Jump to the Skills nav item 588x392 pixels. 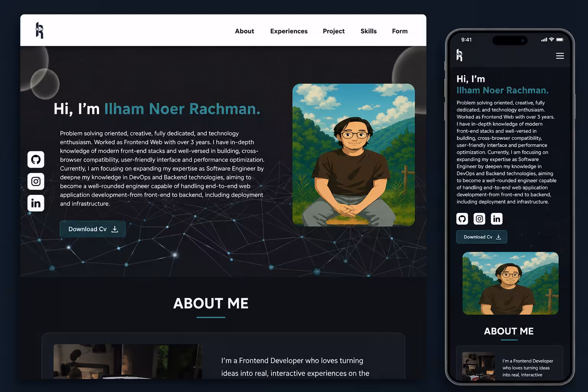369,31
